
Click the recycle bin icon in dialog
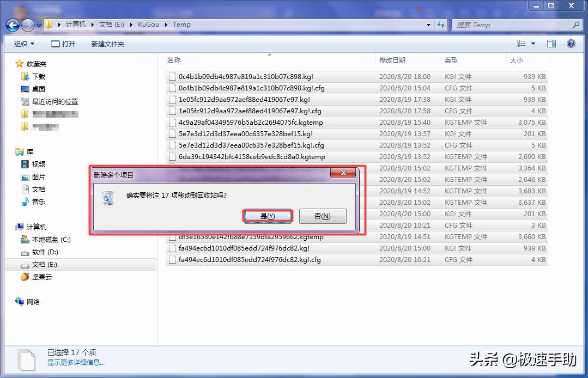108,197
